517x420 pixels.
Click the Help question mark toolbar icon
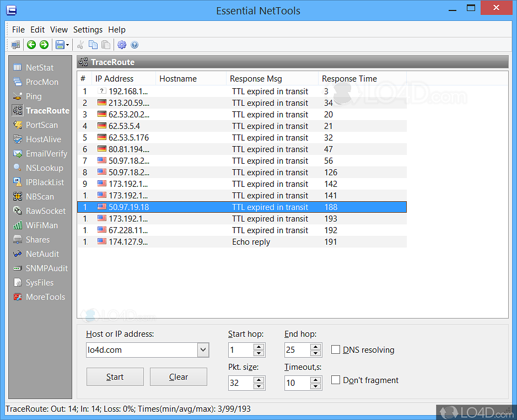[134, 45]
